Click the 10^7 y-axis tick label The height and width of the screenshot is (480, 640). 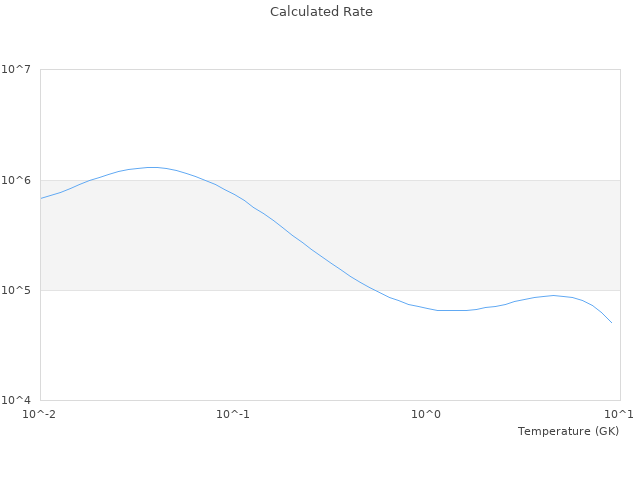[x=20, y=70]
